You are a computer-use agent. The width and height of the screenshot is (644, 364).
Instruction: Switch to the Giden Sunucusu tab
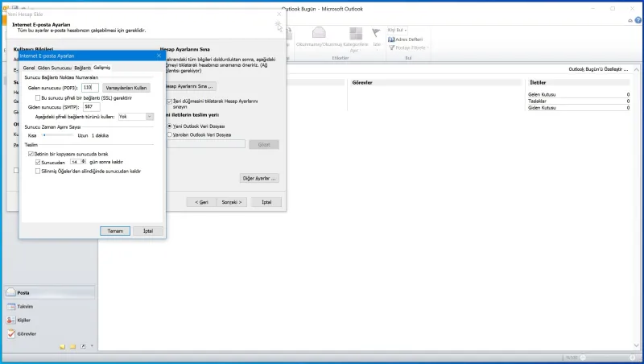tap(54, 68)
